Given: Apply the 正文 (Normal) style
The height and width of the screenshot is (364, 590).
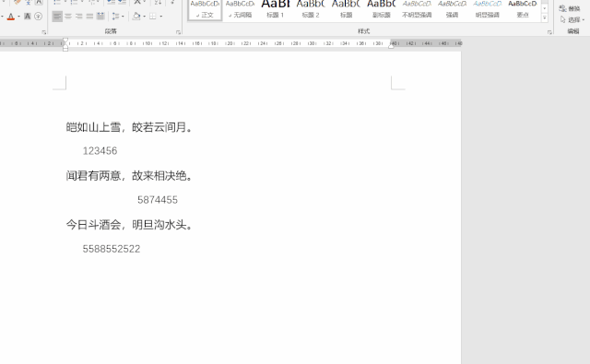Looking at the screenshot, I should [205, 10].
